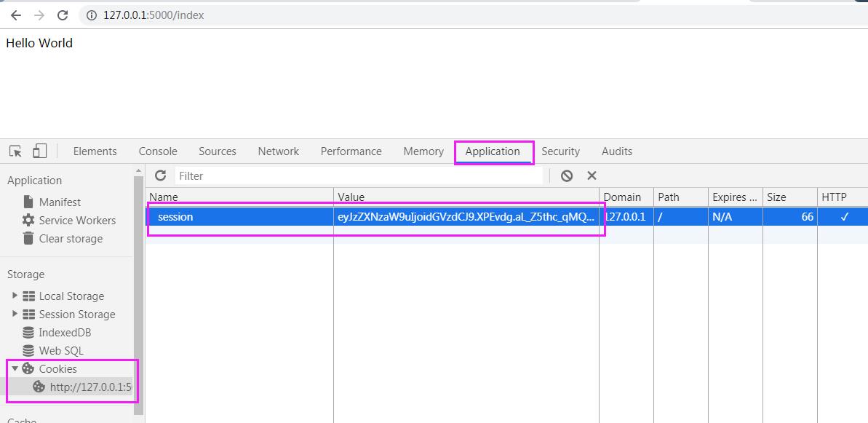Clear all cookies with the block icon
Image resolution: width=868 pixels, height=423 pixels.
pyautogui.click(x=566, y=175)
